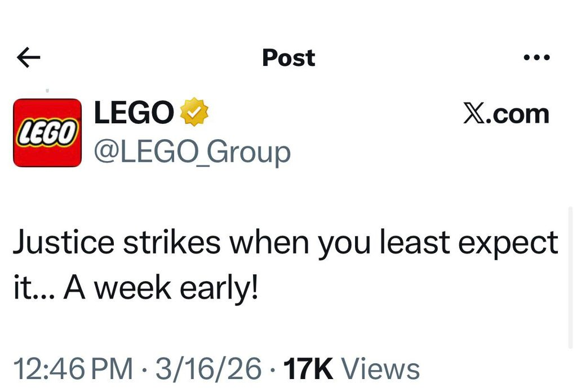Click the text "A week early!"
Image resolution: width=577 pixels, height=392 pixels.
pos(161,288)
